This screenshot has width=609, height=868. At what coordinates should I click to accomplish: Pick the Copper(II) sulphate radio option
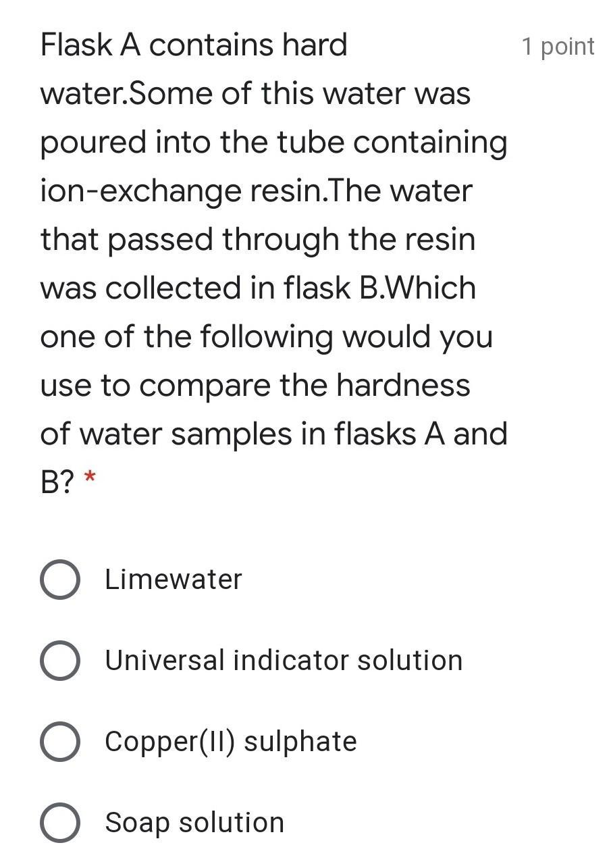(x=61, y=742)
